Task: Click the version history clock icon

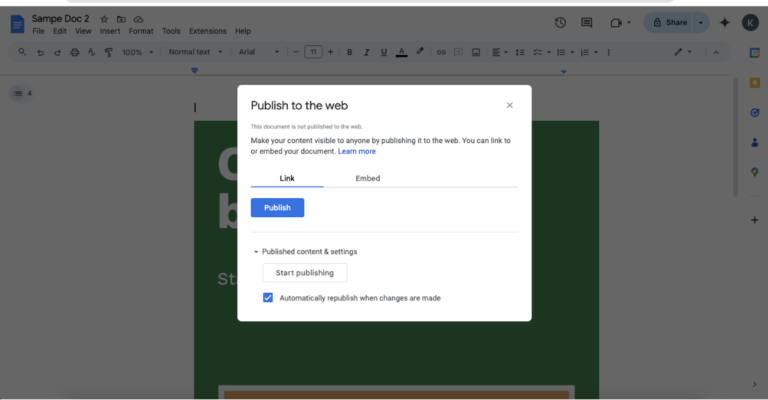Action: [x=560, y=22]
